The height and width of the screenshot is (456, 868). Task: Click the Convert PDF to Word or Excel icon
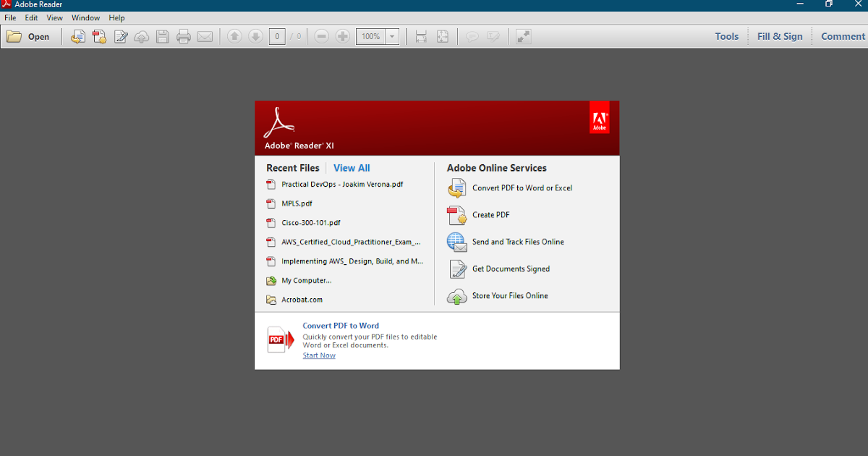pyautogui.click(x=457, y=187)
